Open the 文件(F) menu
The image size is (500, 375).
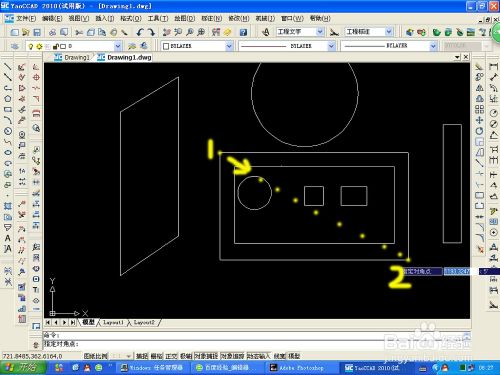click(x=26, y=18)
